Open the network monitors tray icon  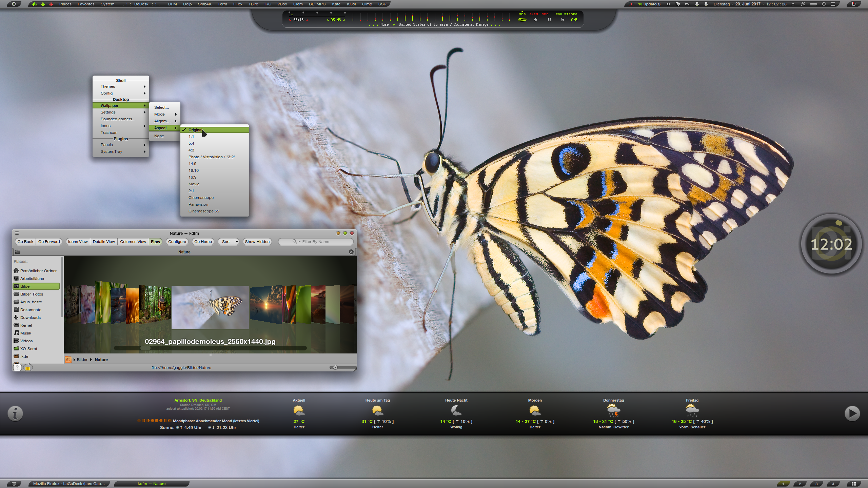pyautogui.click(x=677, y=4)
